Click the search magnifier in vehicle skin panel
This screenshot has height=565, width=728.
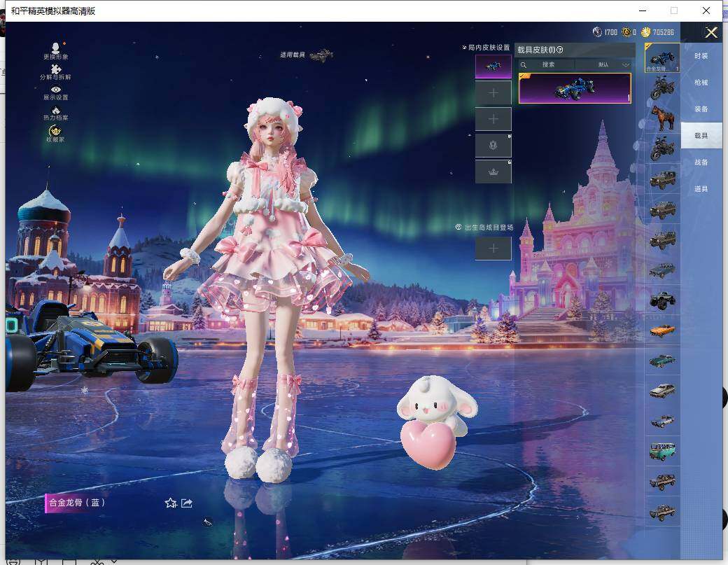524,64
